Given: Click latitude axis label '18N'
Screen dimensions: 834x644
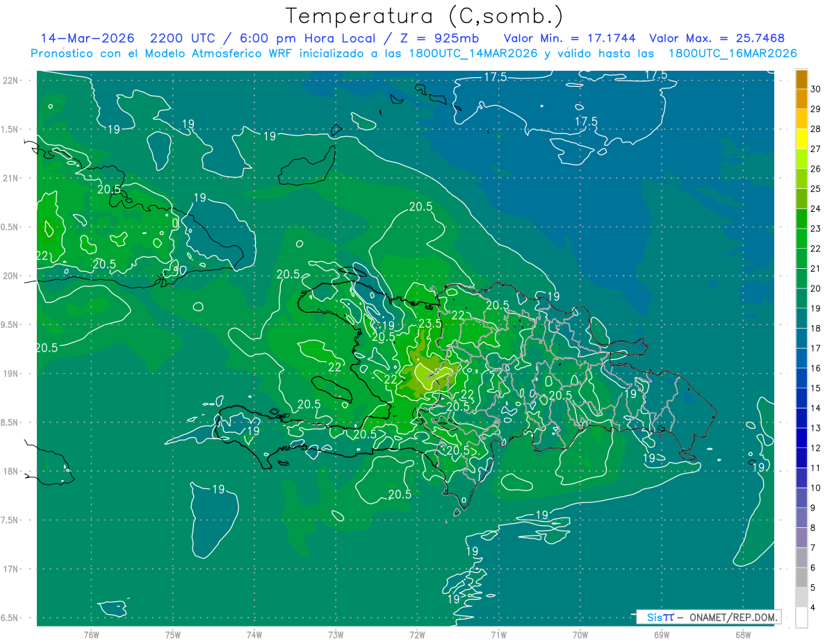Looking at the screenshot, I should click(x=10, y=471).
